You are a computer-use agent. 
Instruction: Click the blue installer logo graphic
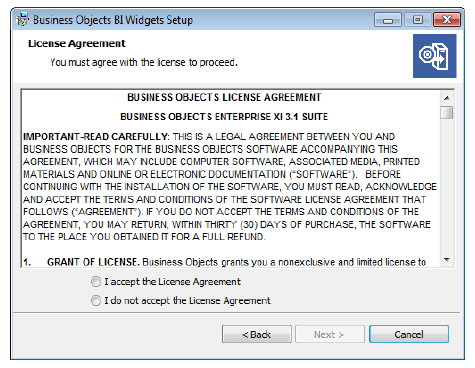tap(435, 56)
